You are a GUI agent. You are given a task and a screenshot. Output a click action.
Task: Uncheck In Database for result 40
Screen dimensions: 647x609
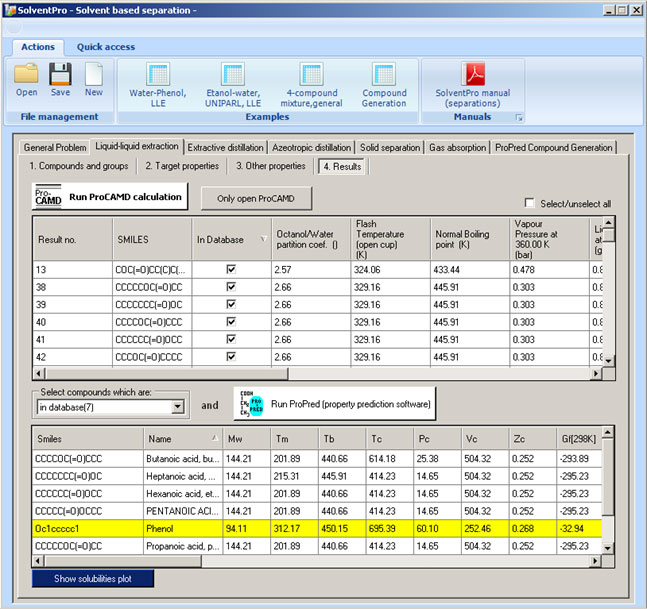231,323
